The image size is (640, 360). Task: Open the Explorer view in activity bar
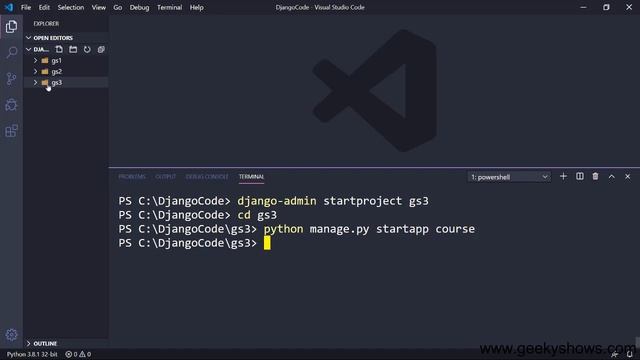coord(11,27)
